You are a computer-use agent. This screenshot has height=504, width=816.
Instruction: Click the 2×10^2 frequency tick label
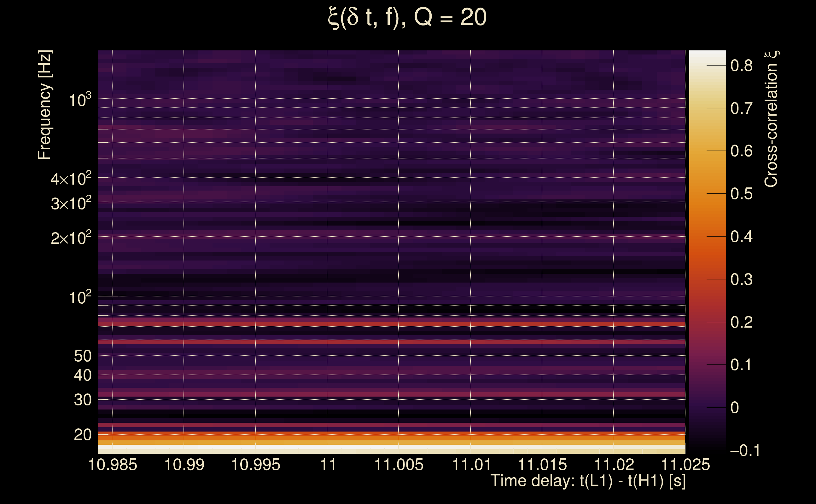[x=71, y=238]
